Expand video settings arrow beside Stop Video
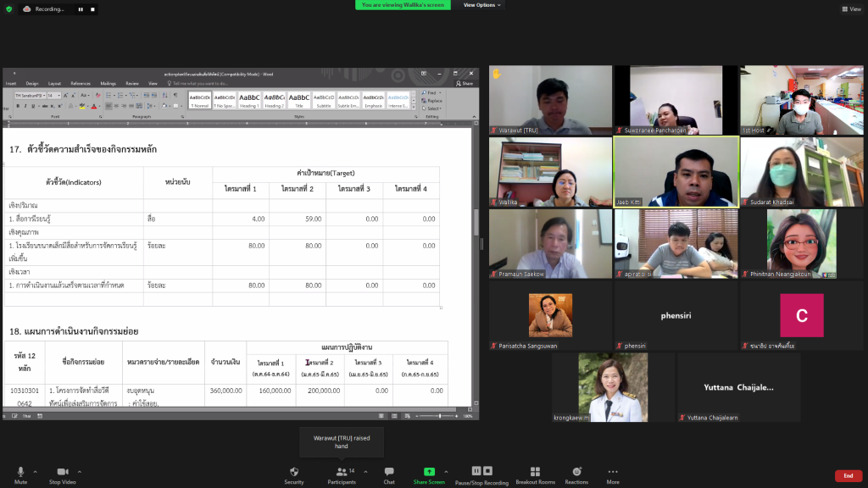The height and width of the screenshot is (488, 868). click(x=80, y=471)
